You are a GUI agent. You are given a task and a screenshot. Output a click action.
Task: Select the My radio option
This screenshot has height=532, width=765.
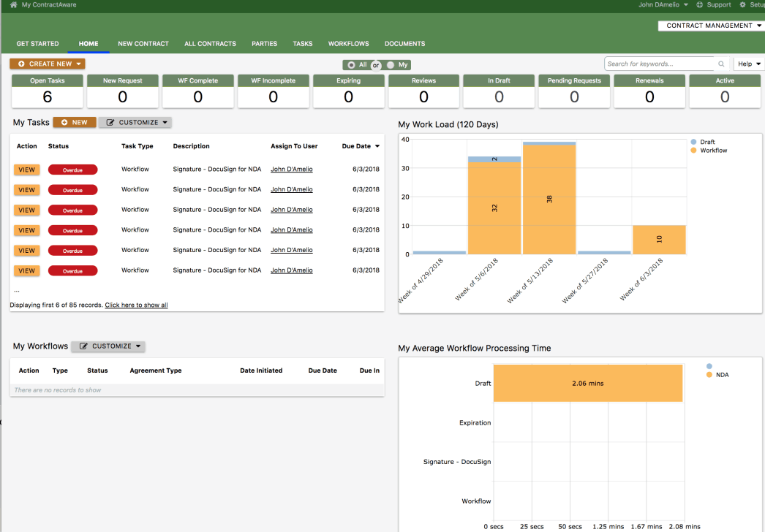(391, 65)
